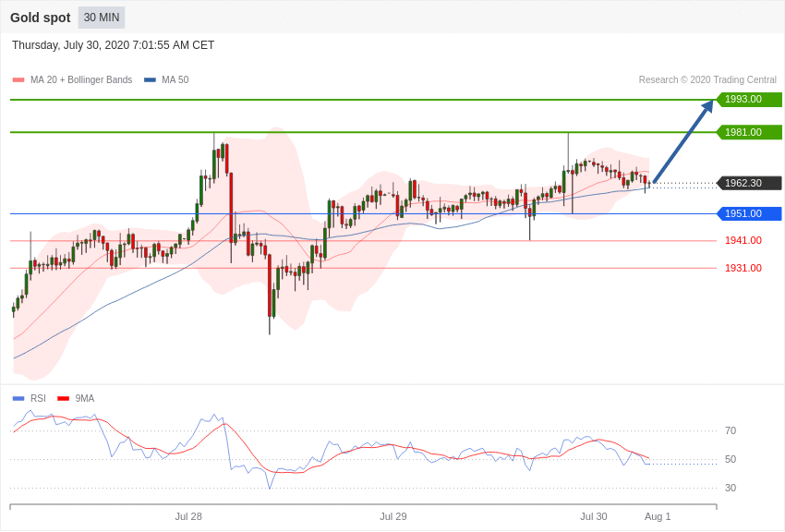Screen dimensions: 785x532
Task: Click the 30 MIN timeframe badge
Action: point(102,18)
